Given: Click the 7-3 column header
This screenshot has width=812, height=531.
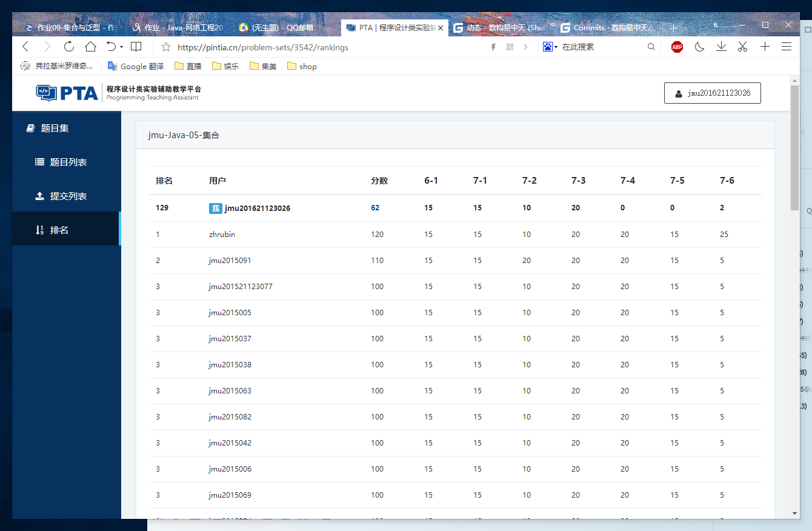Looking at the screenshot, I should (x=578, y=181).
